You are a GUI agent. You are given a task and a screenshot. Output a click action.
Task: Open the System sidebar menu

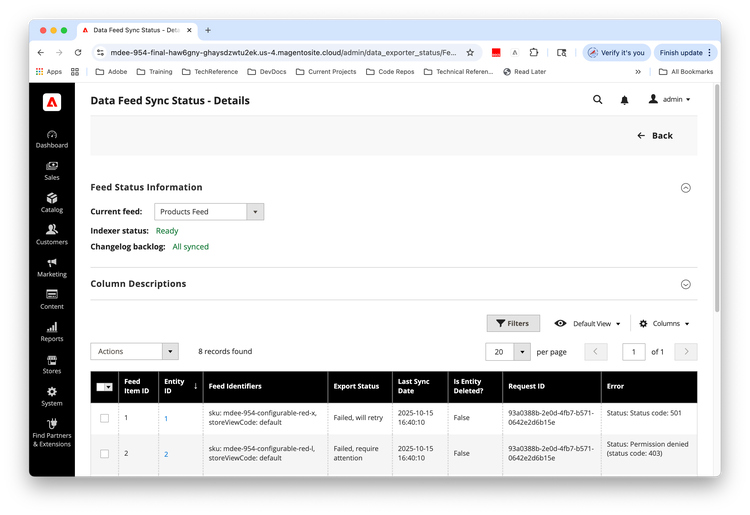tap(52, 397)
